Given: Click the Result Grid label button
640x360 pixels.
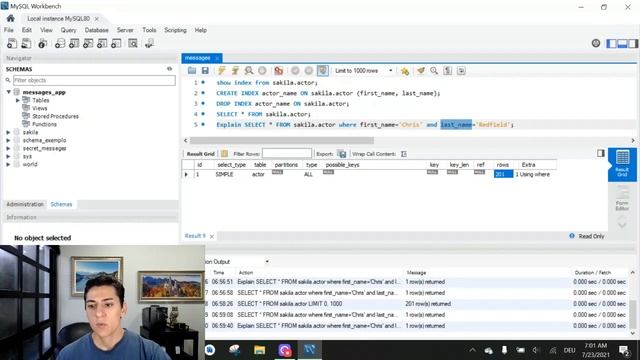Looking at the screenshot, I should 200,154.
